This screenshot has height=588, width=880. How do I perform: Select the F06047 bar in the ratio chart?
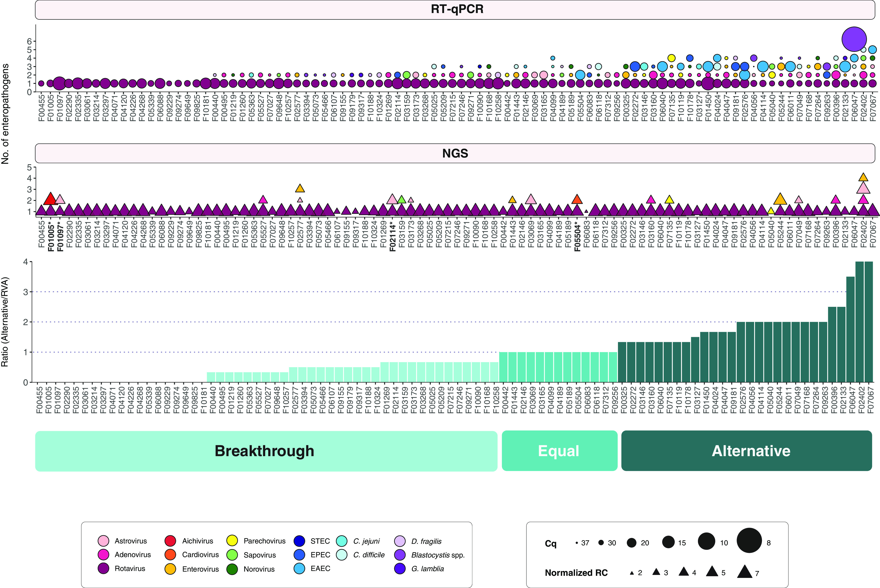pos(850,329)
